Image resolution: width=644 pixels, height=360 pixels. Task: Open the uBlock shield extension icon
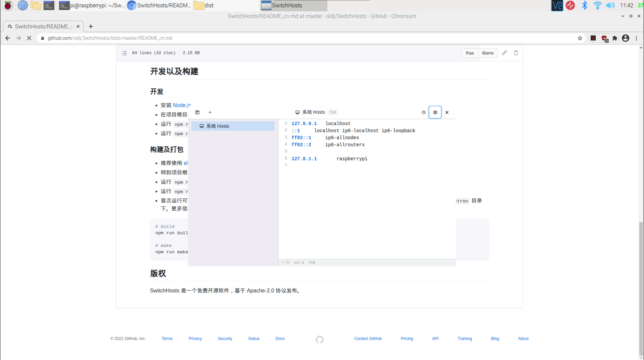point(604,38)
